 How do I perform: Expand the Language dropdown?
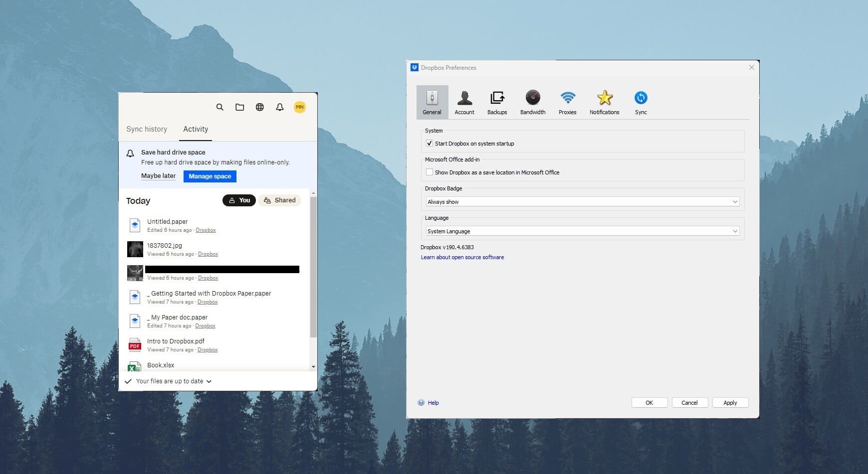(582, 231)
